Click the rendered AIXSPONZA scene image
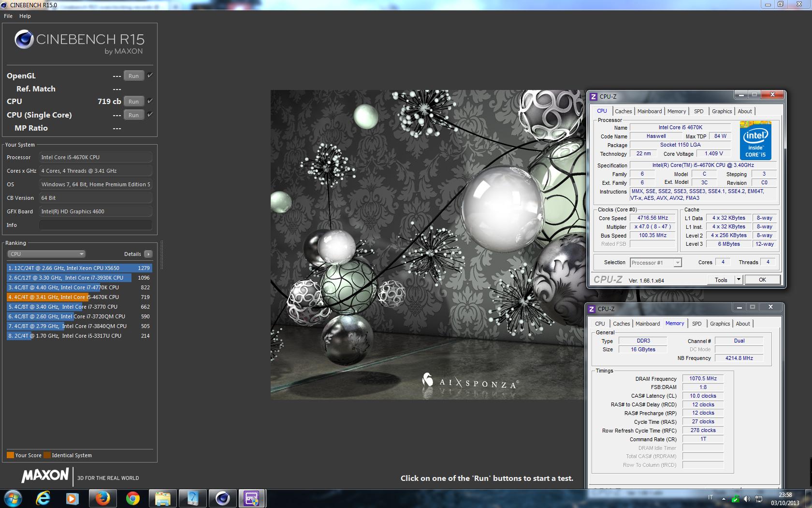The height and width of the screenshot is (508, 812). [x=427, y=244]
